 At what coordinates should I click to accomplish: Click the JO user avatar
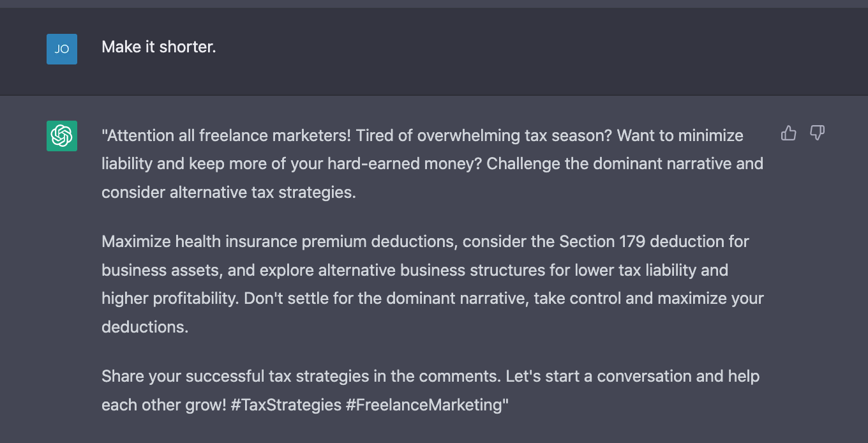point(62,49)
